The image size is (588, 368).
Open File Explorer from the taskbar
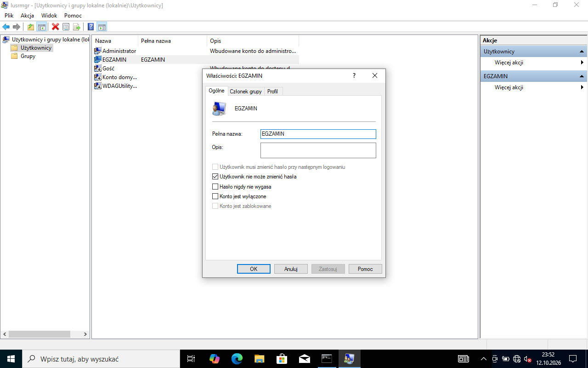pyautogui.click(x=260, y=359)
